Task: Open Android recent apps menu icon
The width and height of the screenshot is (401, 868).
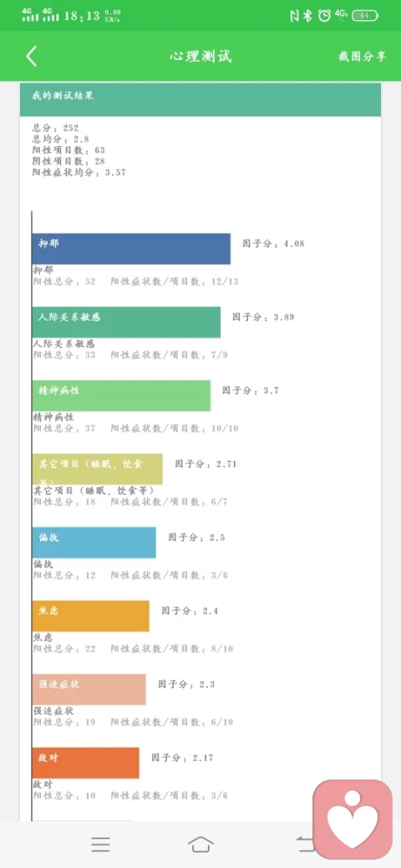Action: point(100,844)
